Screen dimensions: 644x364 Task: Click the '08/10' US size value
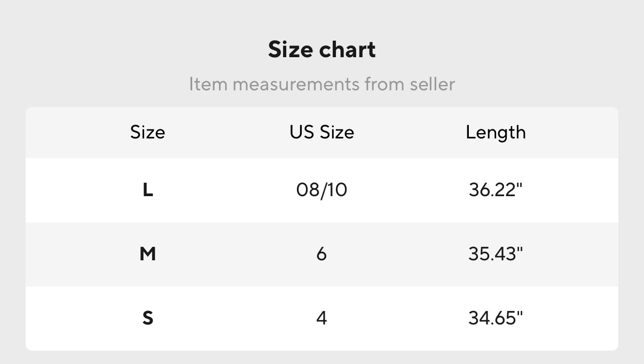click(321, 190)
